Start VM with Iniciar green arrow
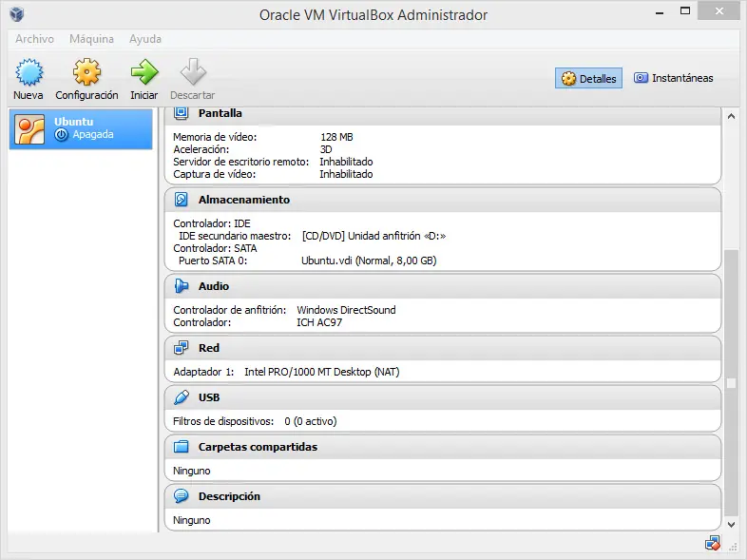Viewport: 747px width, 560px height. pos(144,72)
